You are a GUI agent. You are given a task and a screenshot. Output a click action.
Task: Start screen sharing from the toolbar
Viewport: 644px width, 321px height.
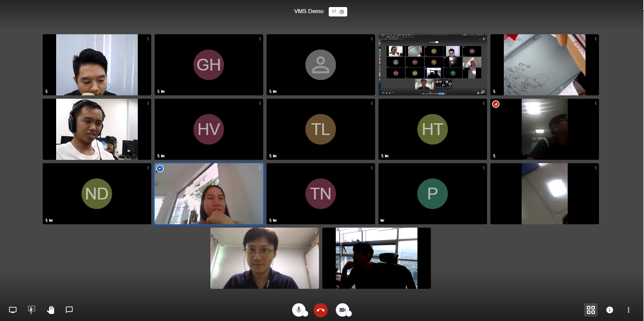(x=13, y=310)
